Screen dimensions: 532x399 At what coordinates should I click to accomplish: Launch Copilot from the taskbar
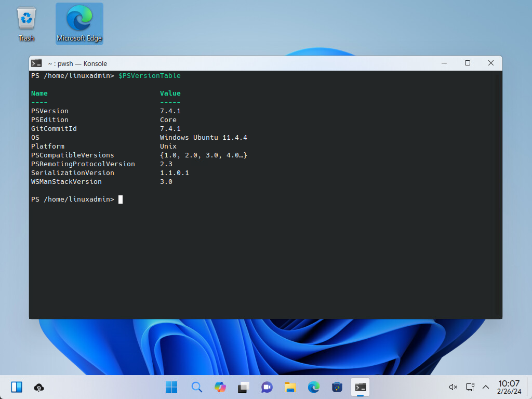pos(220,387)
